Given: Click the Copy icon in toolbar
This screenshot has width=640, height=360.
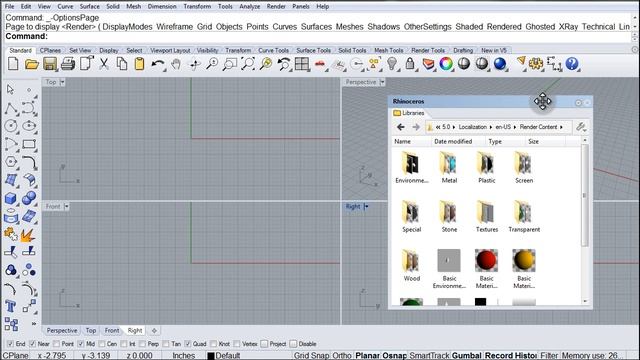Looking at the screenshot, I should tap(122, 64).
